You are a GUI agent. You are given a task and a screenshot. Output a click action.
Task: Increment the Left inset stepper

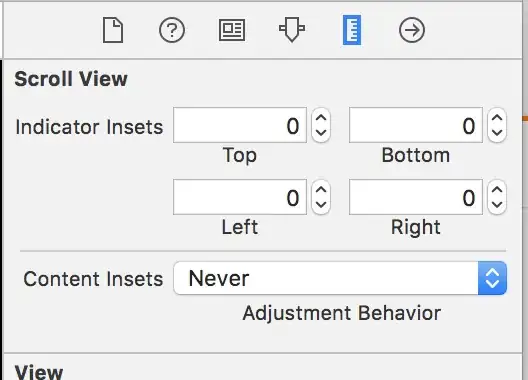coord(321,189)
